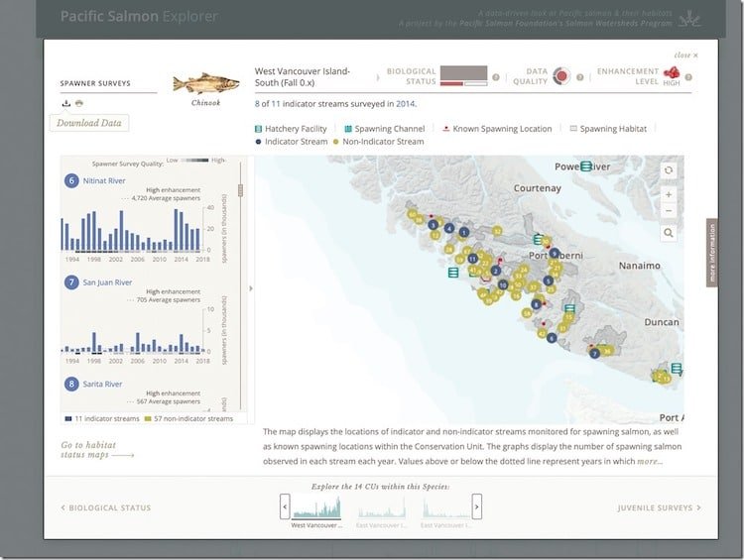
Task: Go to Juvenile Surveys section
Action: (659, 507)
